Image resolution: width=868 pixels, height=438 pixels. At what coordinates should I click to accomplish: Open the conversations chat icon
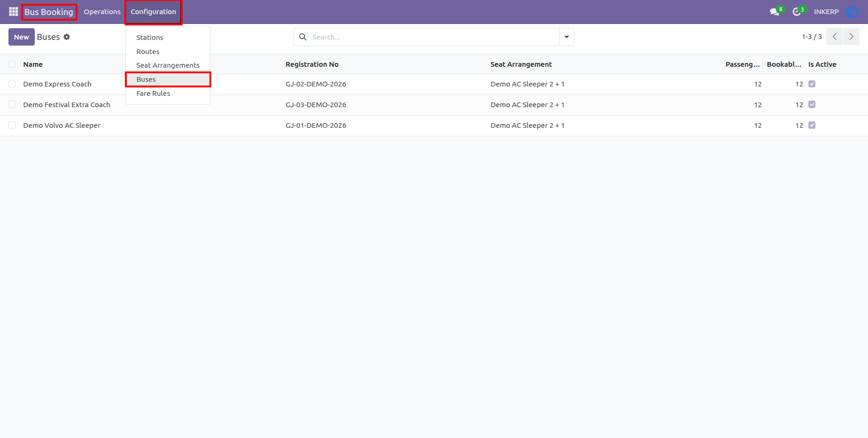(775, 12)
